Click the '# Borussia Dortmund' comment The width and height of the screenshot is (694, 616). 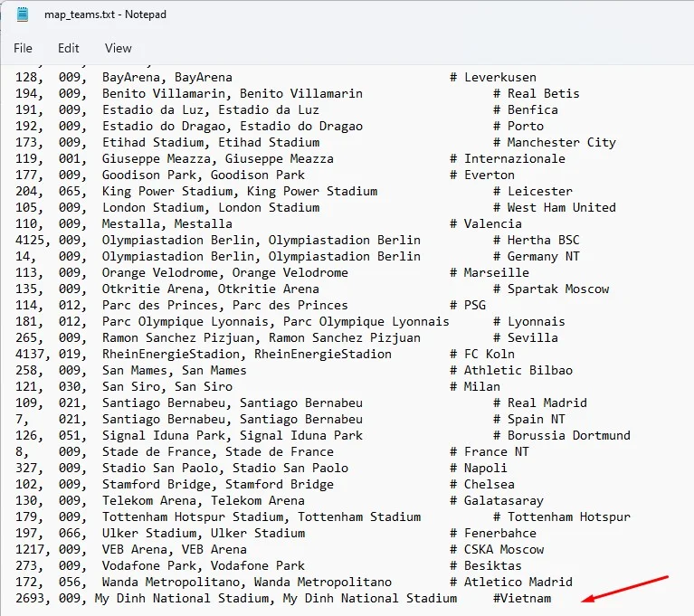[562, 435]
